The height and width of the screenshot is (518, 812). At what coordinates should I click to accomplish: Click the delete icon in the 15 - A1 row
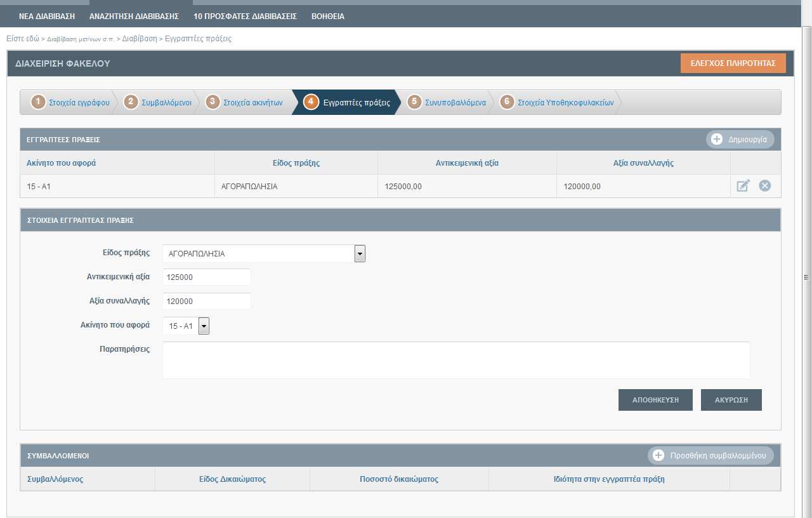click(x=765, y=186)
